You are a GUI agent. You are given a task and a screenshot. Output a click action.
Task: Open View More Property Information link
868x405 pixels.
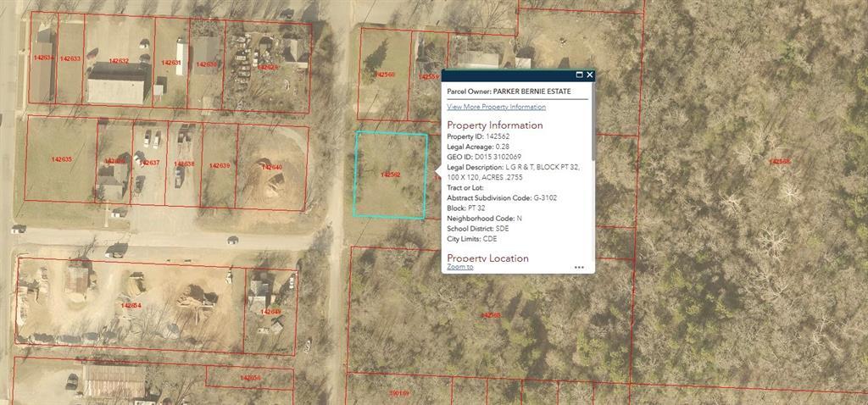pos(496,107)
